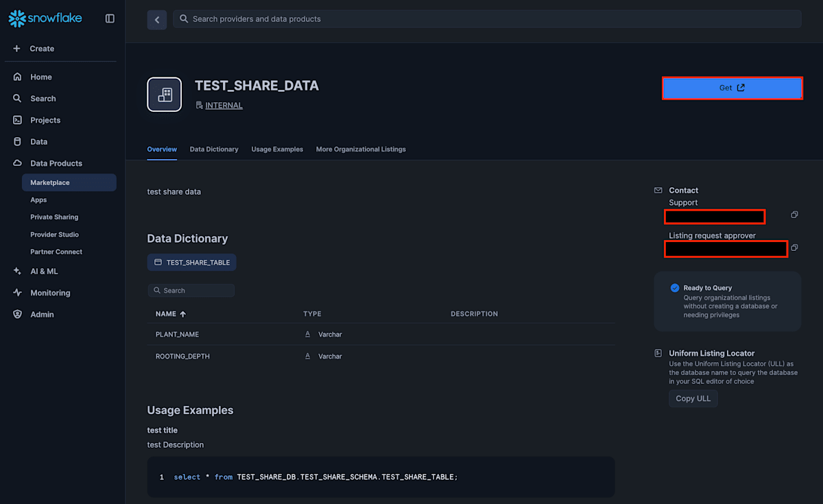Click the TEST_SHARE_DATA listing icon
Image resolution: width=823 pixels, height=504 pixels.
pos(165,95)
